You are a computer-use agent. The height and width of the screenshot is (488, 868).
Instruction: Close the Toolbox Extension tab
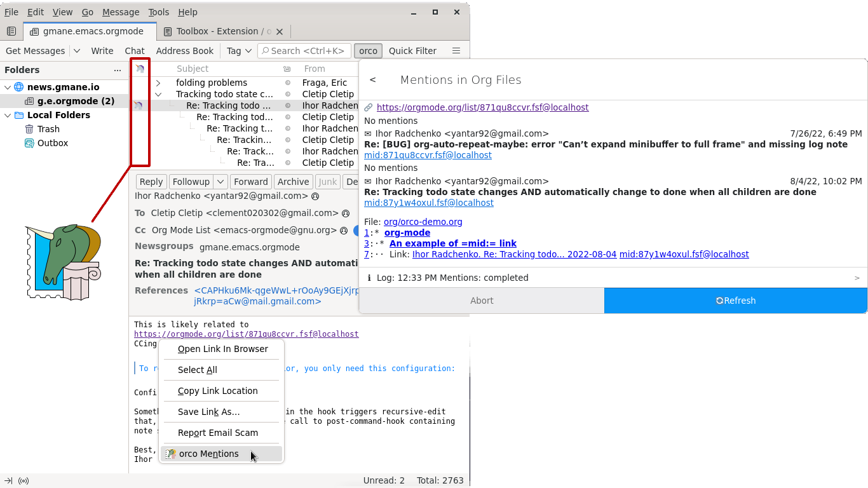280,31
